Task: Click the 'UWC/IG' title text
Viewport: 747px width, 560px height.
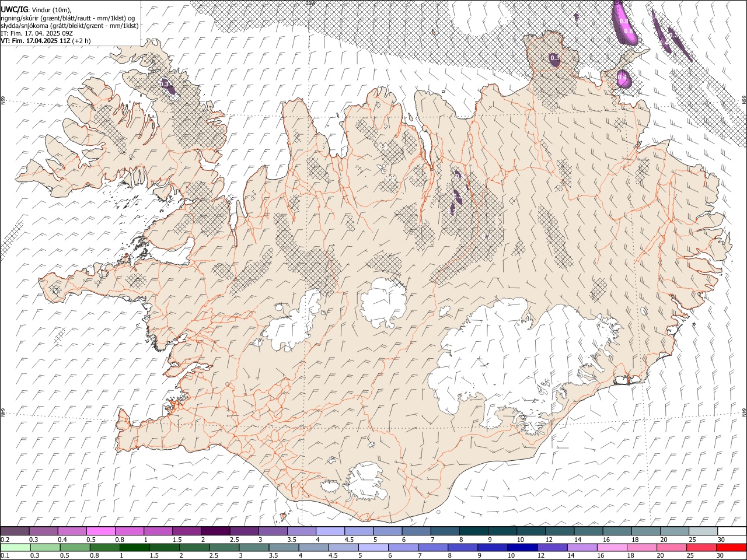Action: tap(14, 9)
